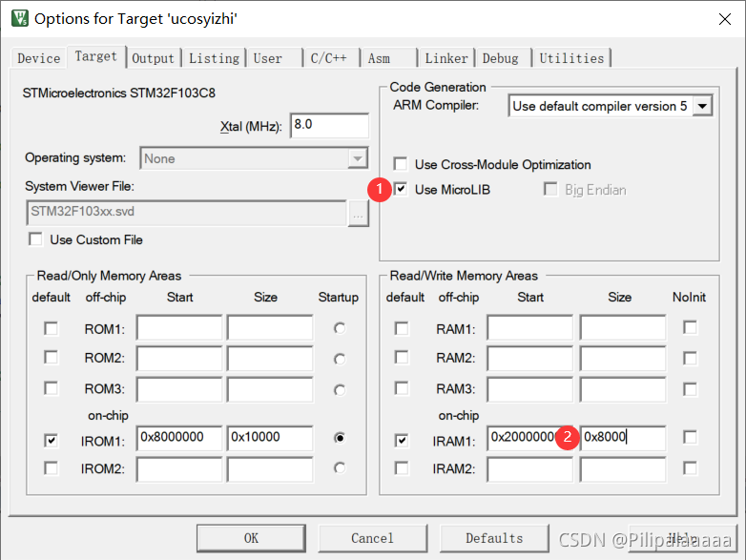Select the Target tab

(x=96, y=56)
